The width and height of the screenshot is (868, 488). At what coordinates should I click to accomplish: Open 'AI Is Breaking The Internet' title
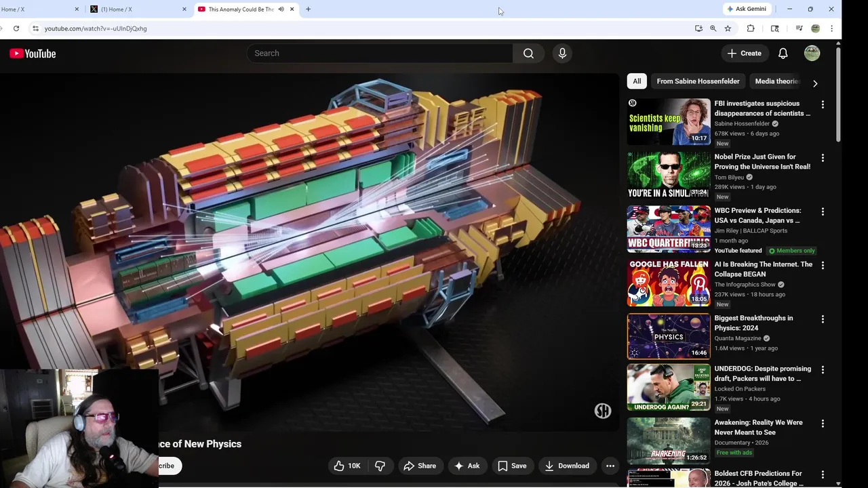pyautogui.click(x=763, y=269)
